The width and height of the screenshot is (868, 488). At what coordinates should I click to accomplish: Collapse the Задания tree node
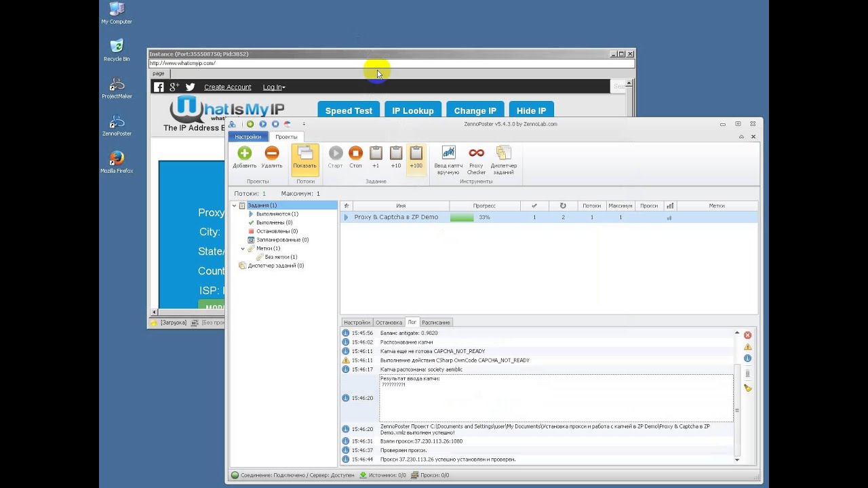point(235,205)
